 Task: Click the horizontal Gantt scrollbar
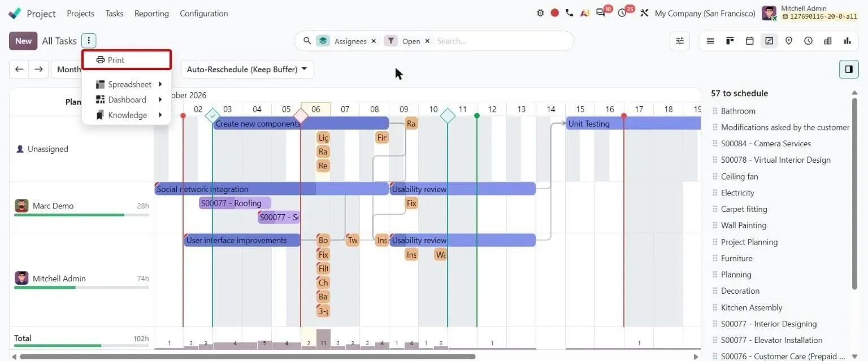point(248,356)
